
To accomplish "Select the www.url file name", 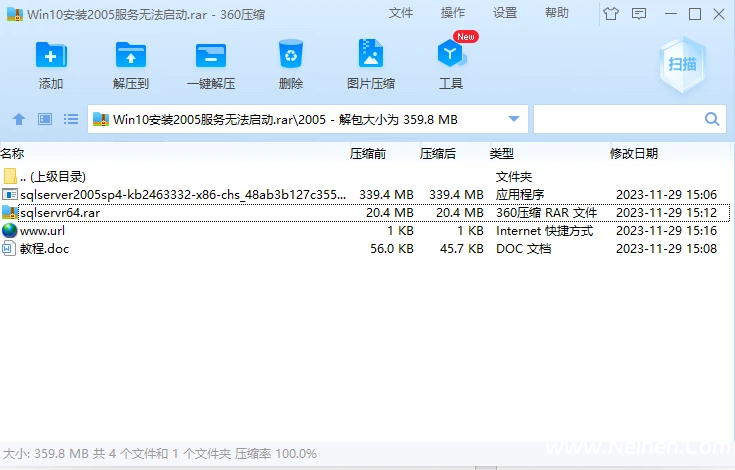I will click(42, 231).
